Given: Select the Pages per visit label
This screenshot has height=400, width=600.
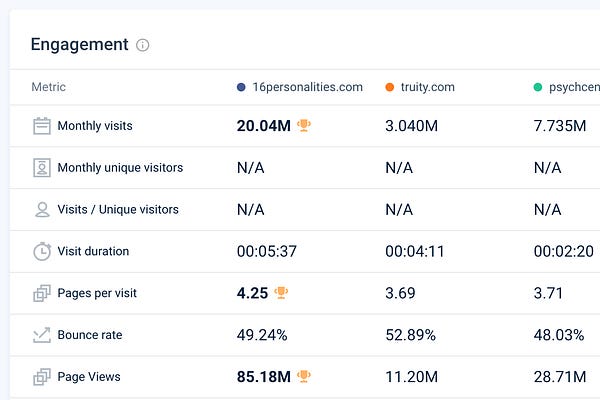Looking at the screenshot, I should [97, 293].
